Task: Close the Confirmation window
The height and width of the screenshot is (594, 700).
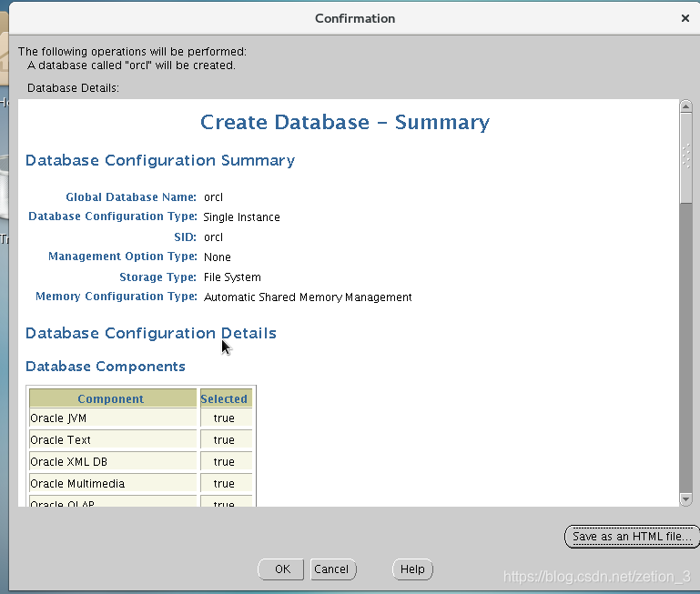Action: (x=685, y=18)
